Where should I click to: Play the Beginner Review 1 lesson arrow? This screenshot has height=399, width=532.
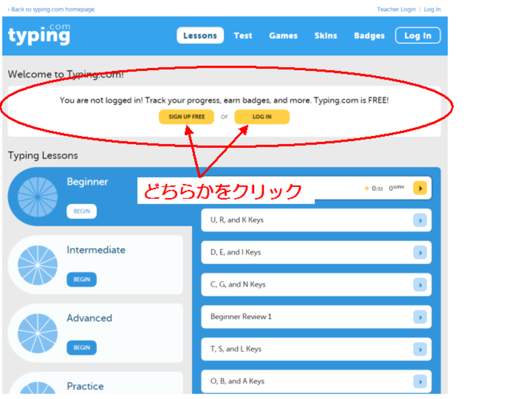tap(420, 317)
